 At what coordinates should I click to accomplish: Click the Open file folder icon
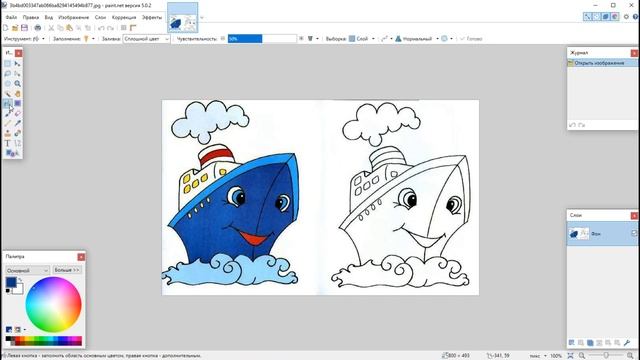click(15, 28)
